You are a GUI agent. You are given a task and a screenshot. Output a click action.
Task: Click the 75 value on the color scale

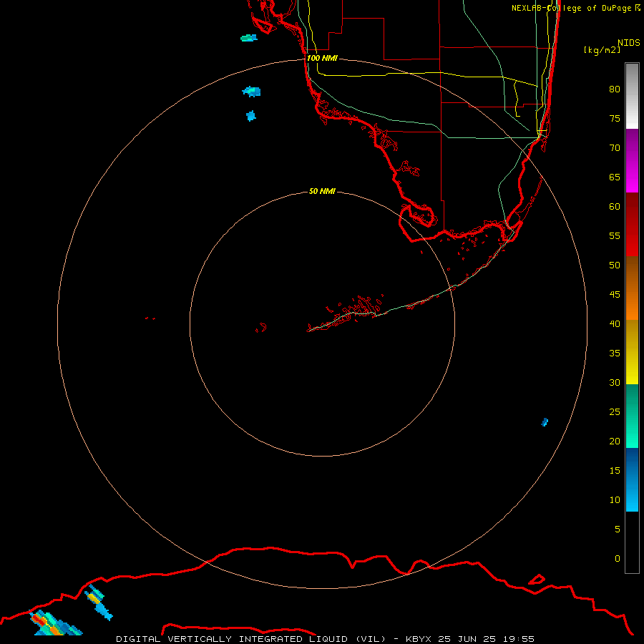pos(615,118)
